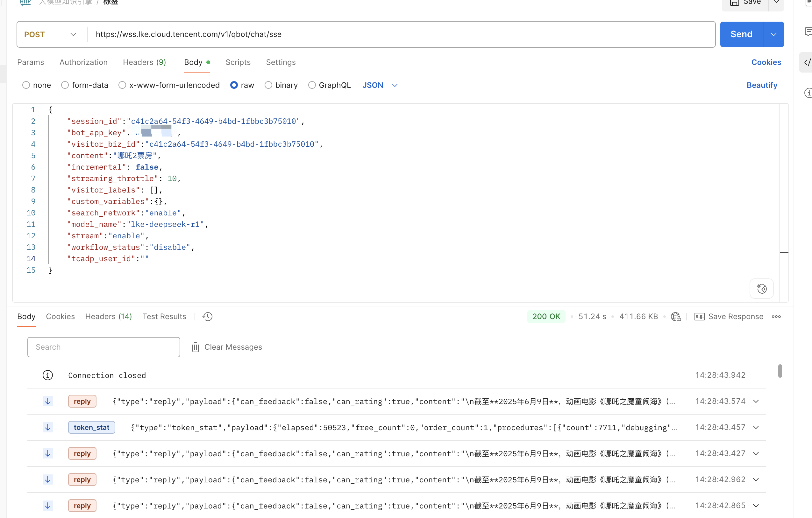Choose the GraphQL radio button
The height and width of the screenshot is (518, 812).
(312, 85)
